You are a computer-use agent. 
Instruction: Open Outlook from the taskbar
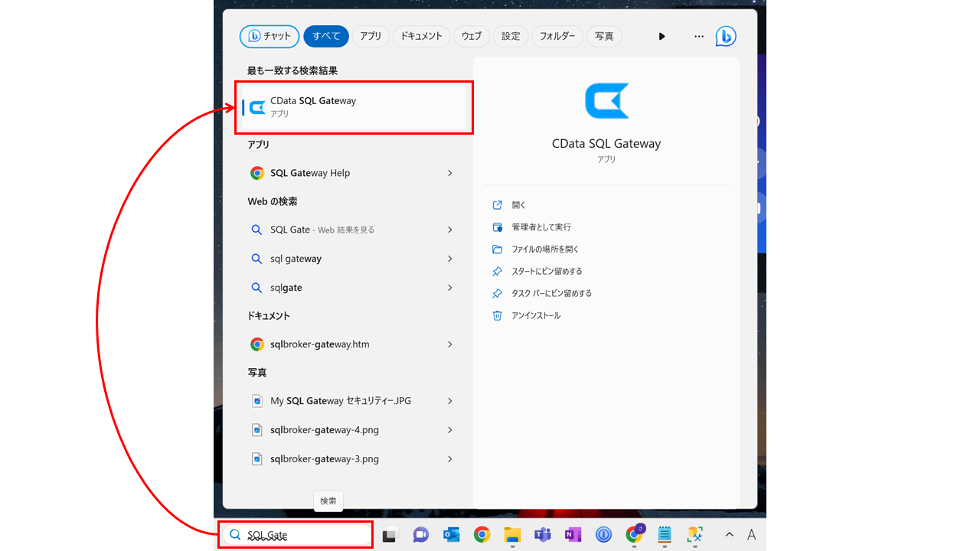(x=451, y=535)
